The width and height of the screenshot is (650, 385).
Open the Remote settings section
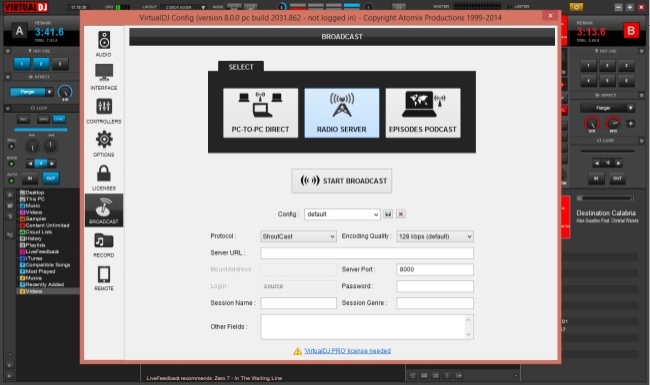click(x=104, y=278)
